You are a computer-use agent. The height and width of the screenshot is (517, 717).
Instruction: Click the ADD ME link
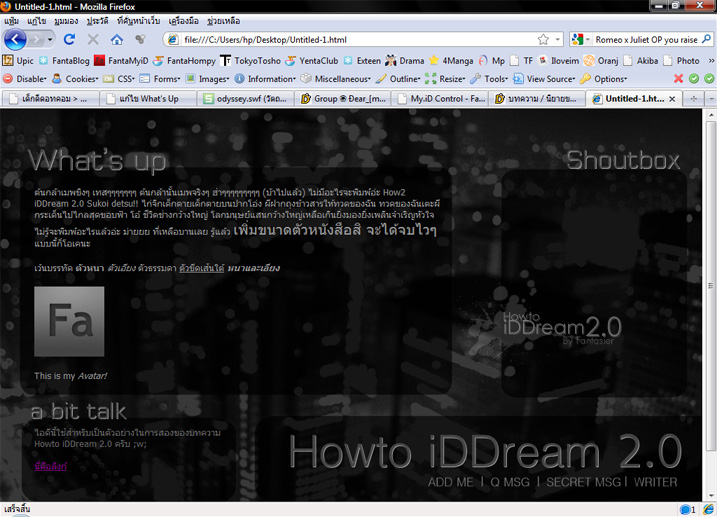(x=451, y=482)
